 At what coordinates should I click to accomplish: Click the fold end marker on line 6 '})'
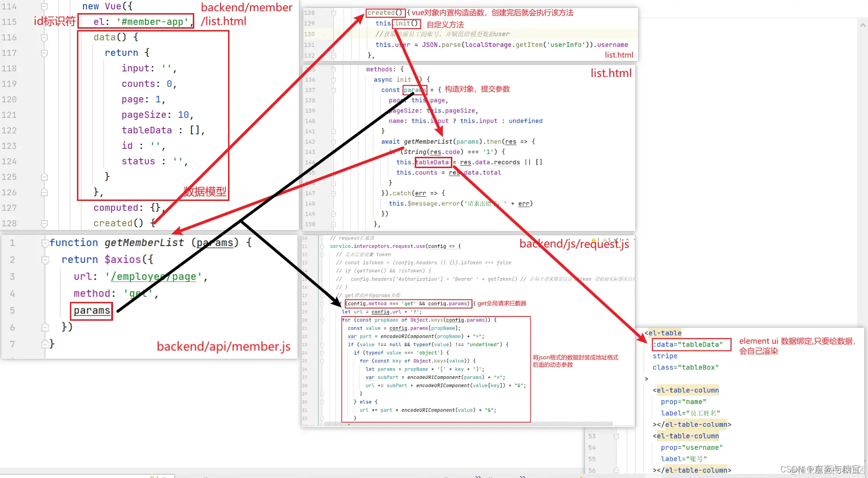45,327
